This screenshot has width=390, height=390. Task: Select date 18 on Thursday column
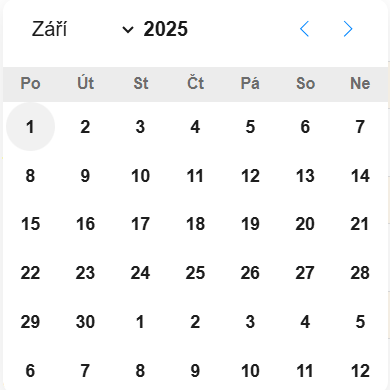(195, 224)
